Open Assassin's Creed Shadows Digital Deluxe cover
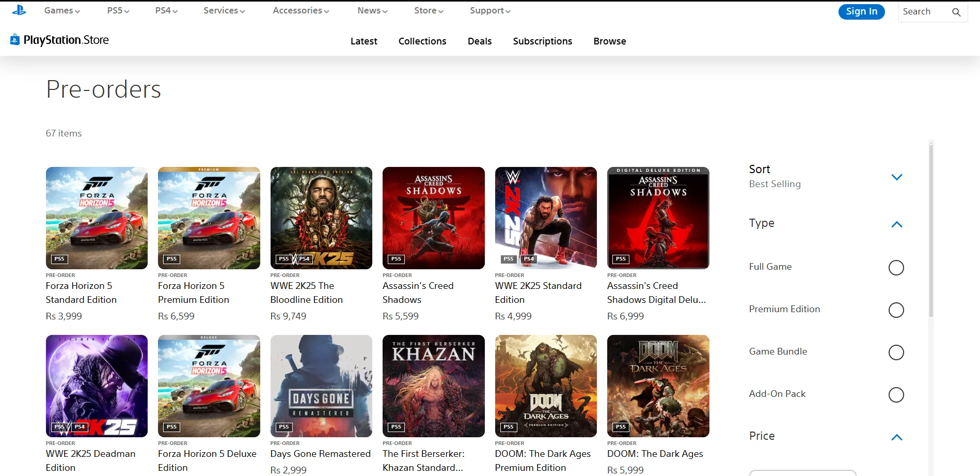 (658, 218)
